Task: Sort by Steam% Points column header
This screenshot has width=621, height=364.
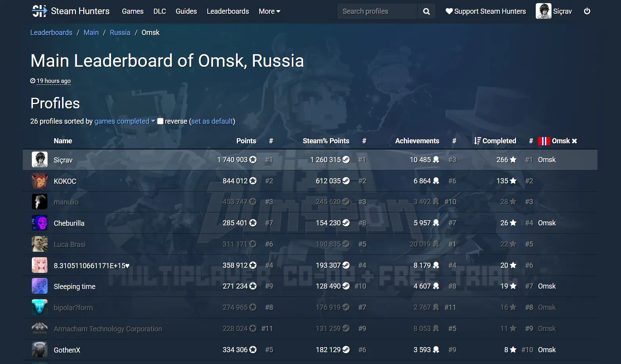Action: pyautogui.click(x=326, y=141)
